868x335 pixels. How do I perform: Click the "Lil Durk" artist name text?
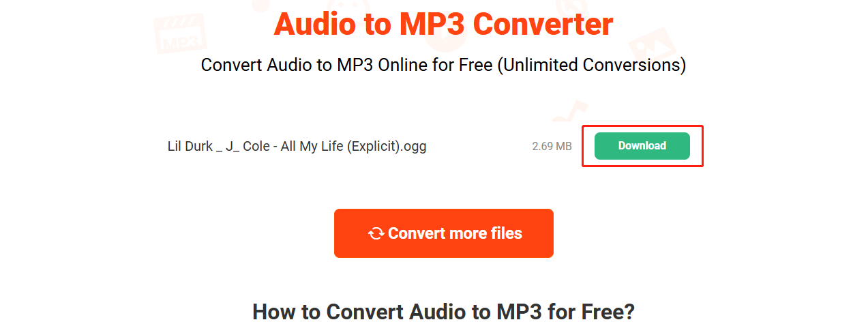pos(190,146)
